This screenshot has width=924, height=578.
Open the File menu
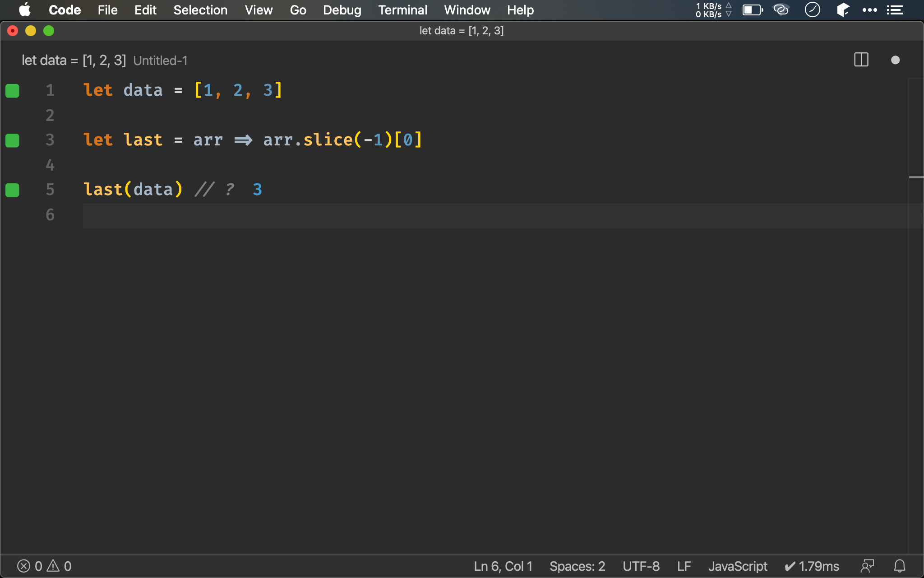(107, 10)
